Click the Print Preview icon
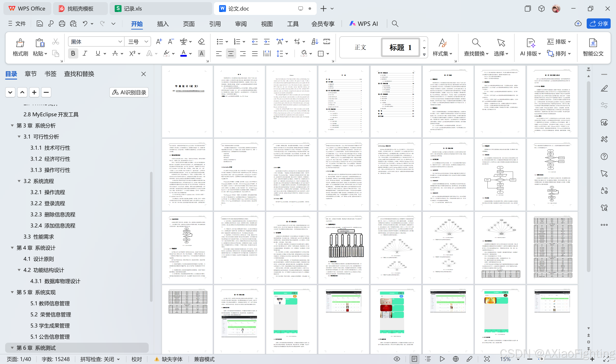The image size is (616, 364). click(x=73, y=24)
